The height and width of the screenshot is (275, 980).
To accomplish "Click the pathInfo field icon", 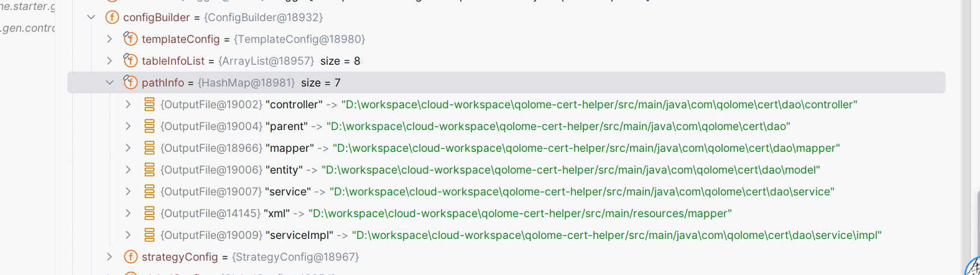I will [131, 83].
